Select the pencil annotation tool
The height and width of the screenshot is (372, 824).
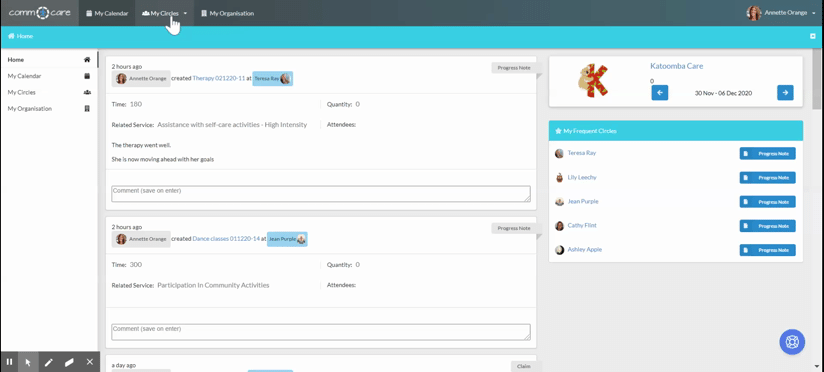point(49,362)
